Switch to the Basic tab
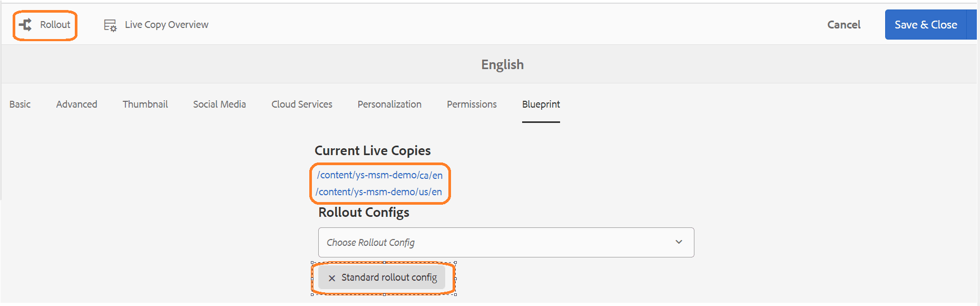This screenshot has height=306, width=980. pos(20,104)
